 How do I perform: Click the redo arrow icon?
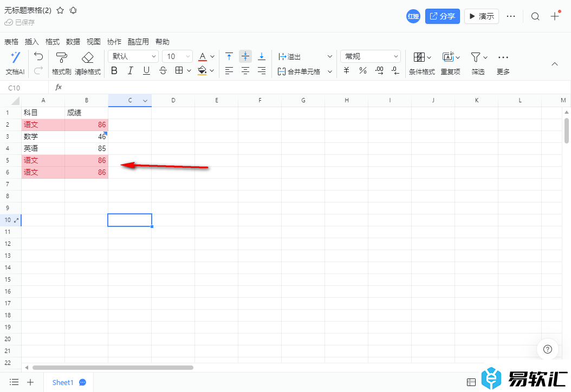(38, 70)
